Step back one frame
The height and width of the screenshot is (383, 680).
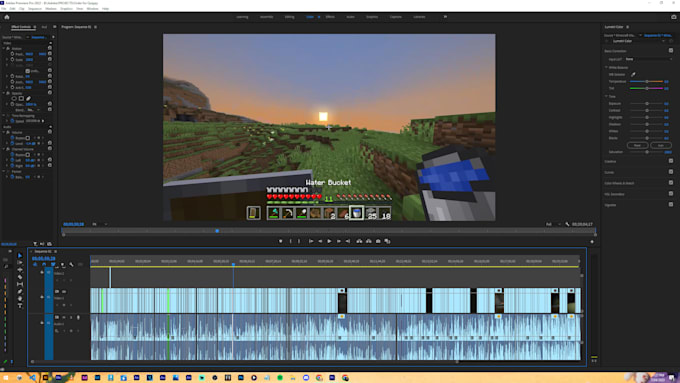(x=320, y=241)
